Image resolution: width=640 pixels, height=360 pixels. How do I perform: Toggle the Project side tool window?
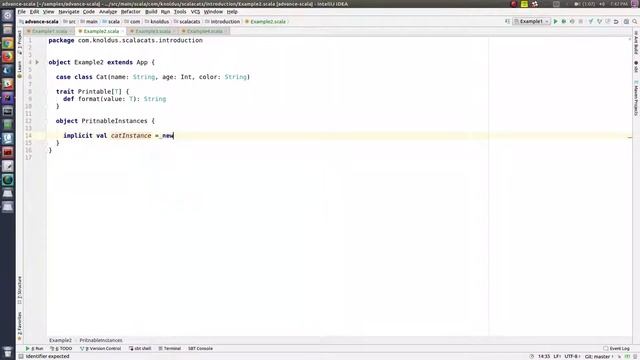tap(20, 43)
